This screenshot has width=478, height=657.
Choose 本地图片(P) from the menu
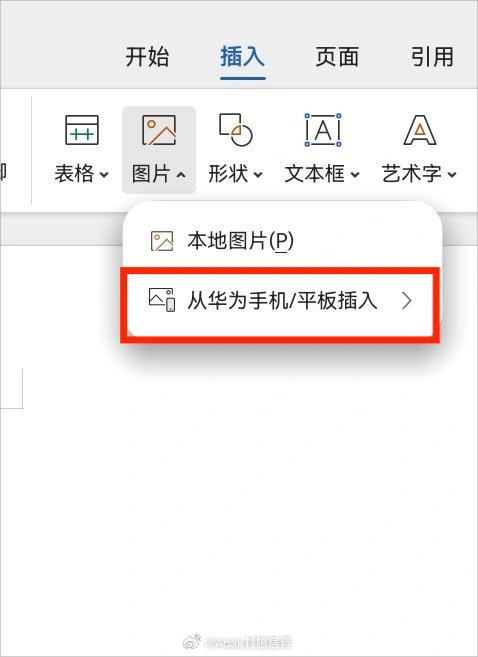point(240,241)
